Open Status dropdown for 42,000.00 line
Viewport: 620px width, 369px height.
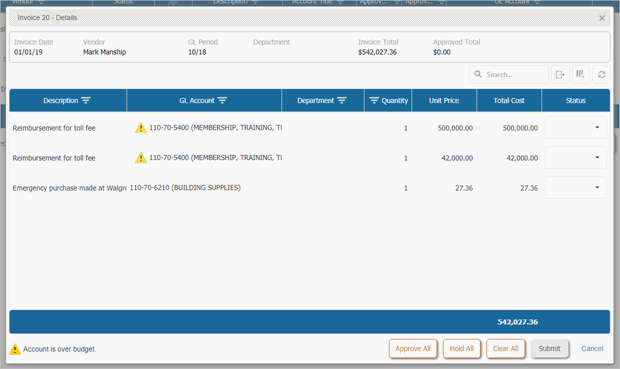(576, 158)
